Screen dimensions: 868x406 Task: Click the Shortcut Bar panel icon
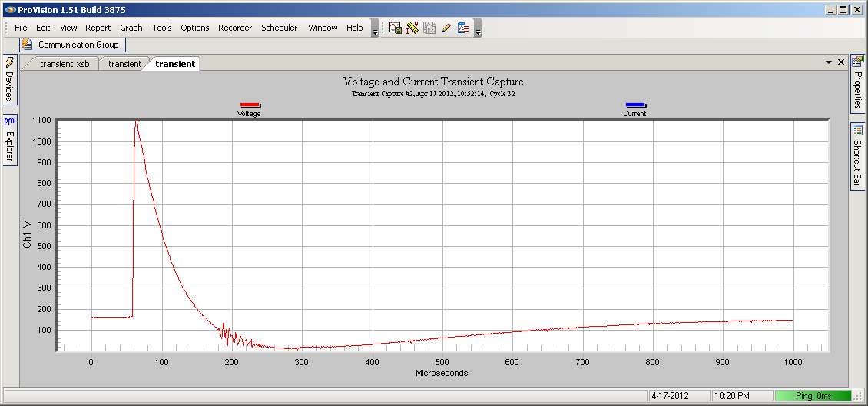tap(857, 131)
